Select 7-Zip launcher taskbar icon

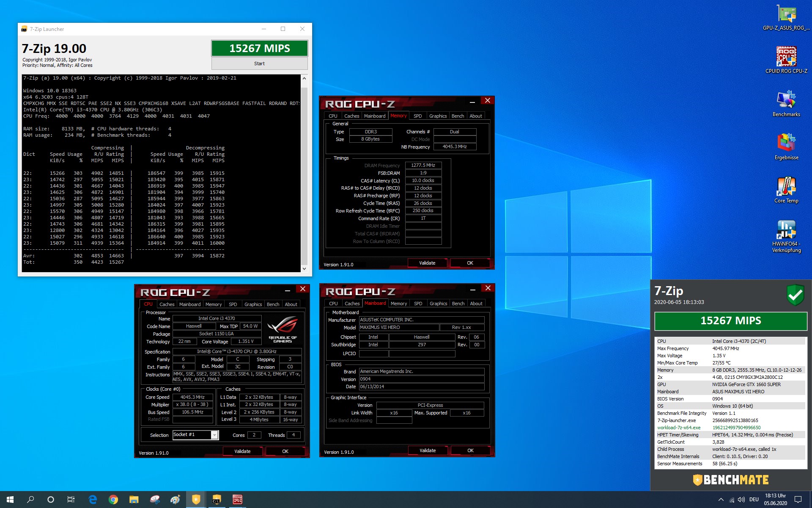click(x=217, y=500)
